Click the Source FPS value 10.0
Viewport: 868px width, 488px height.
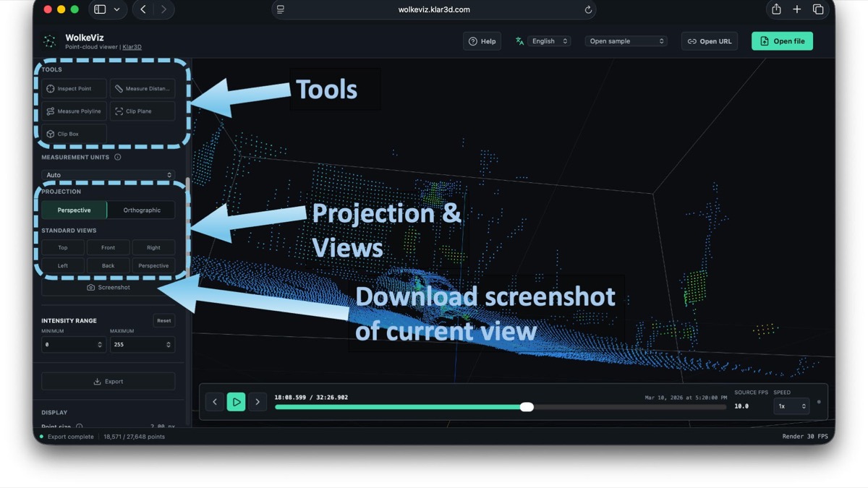click(x=741, y=406)
